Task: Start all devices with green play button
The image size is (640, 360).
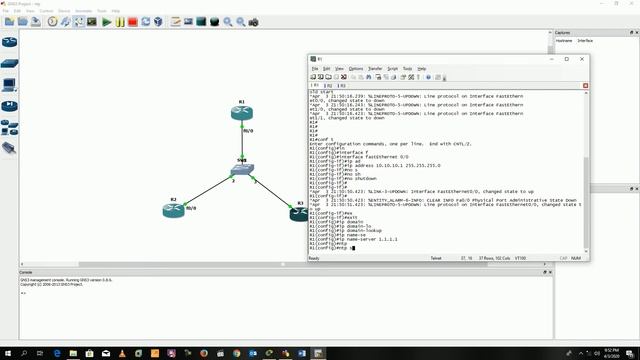Action: click(107, 22)
